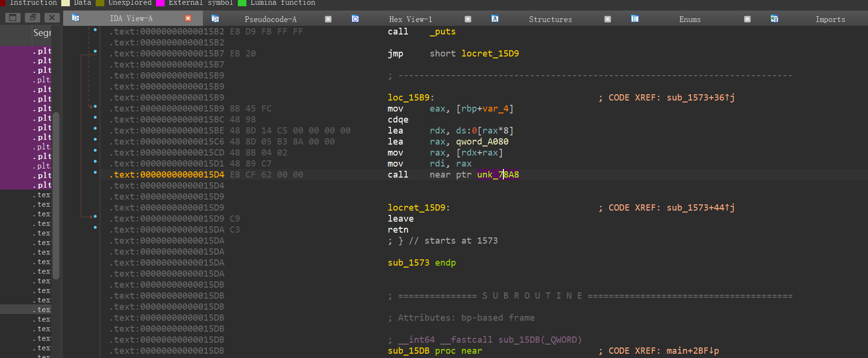
Task: Toggle breakpoint dot on jmp short line
Action: coord(95,51)
